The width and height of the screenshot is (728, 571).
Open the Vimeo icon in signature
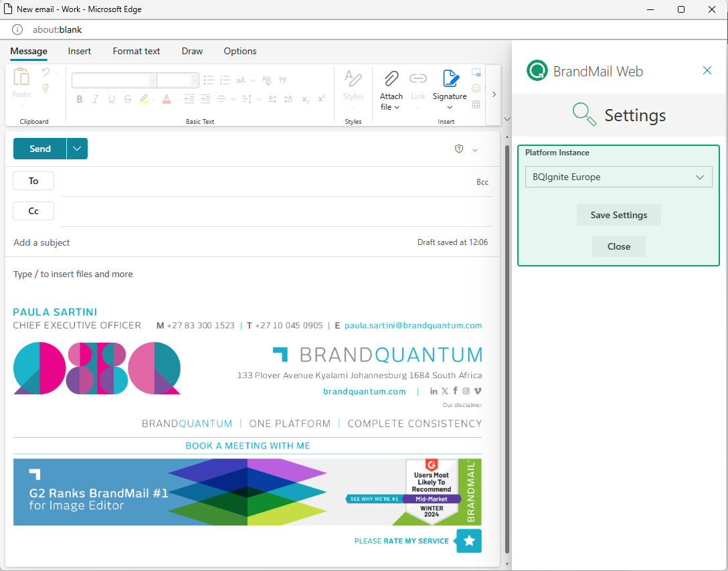[x=477, y=391]
